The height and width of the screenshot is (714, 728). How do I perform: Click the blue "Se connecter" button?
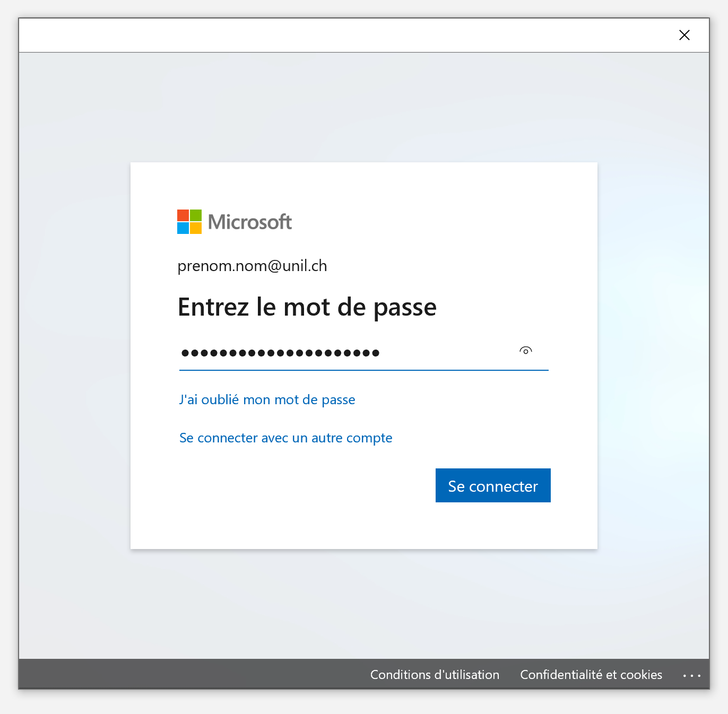[493, 485]
